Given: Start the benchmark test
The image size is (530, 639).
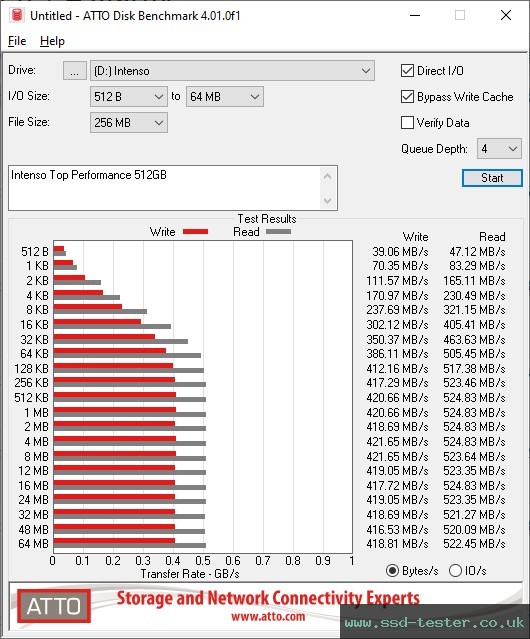Looking at the screenshot, I should tap(492, 178).
